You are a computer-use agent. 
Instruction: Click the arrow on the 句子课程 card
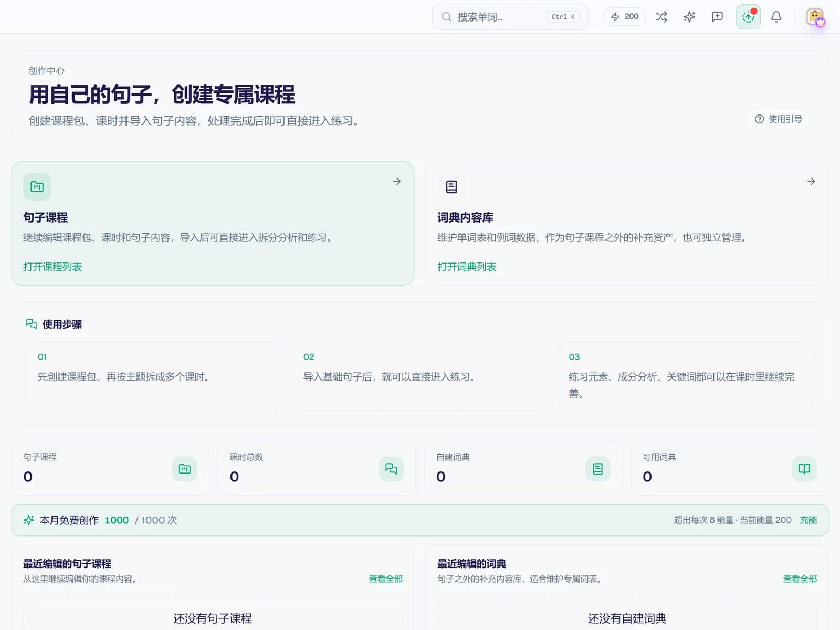pos(397,181)
